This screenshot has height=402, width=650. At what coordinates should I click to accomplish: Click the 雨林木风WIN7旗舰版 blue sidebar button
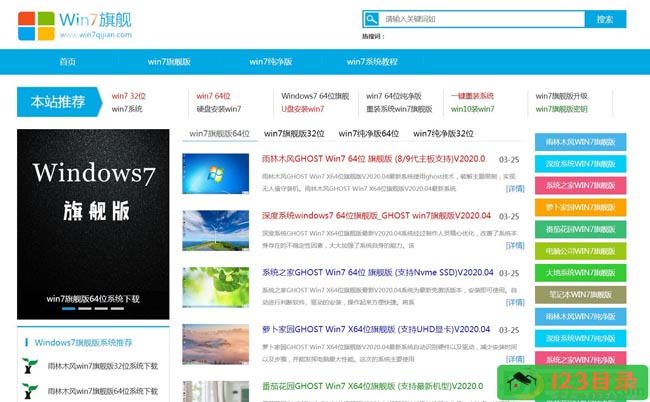pyautogui.click(x=580, y=142)
